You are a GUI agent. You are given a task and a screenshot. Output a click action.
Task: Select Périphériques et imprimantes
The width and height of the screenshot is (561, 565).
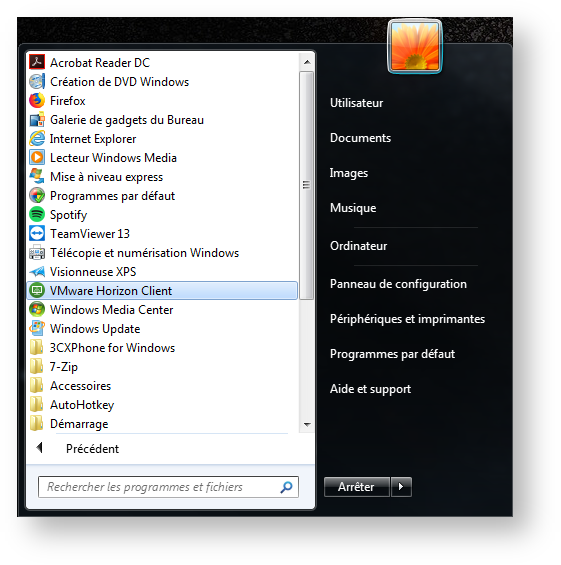pyautogui.click(x=408, y=319)
